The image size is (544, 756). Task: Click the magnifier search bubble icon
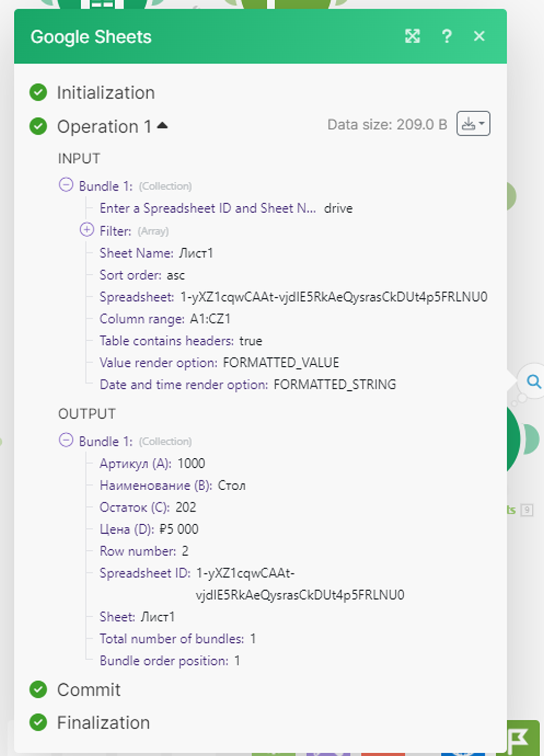(x=533, y=381)
